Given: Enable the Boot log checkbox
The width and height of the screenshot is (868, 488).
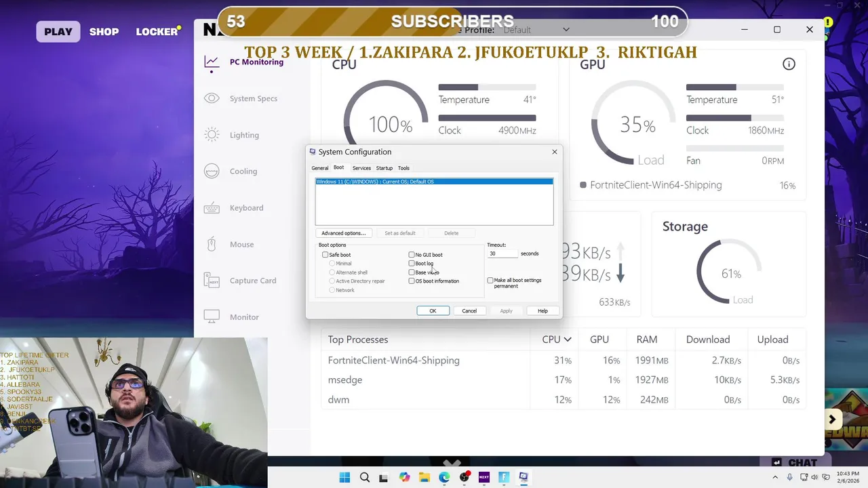Looking at the screenshot, I should point(412,264).
